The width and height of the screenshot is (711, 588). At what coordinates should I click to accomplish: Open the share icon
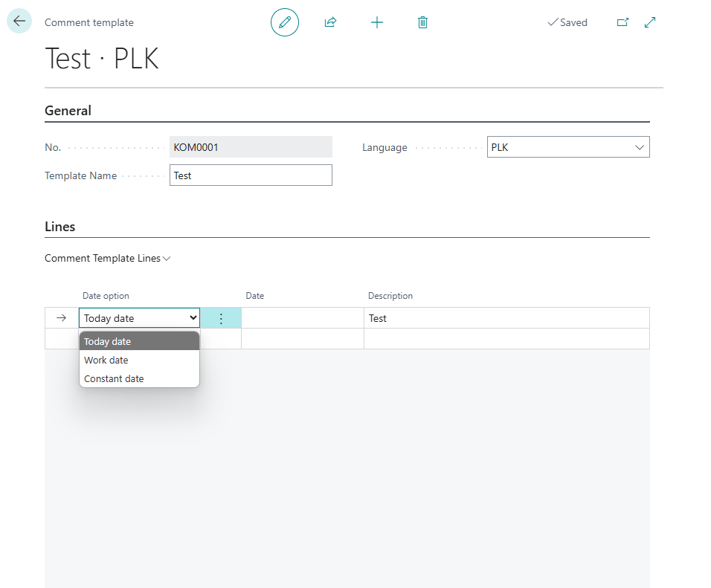[x=330, y=22]
